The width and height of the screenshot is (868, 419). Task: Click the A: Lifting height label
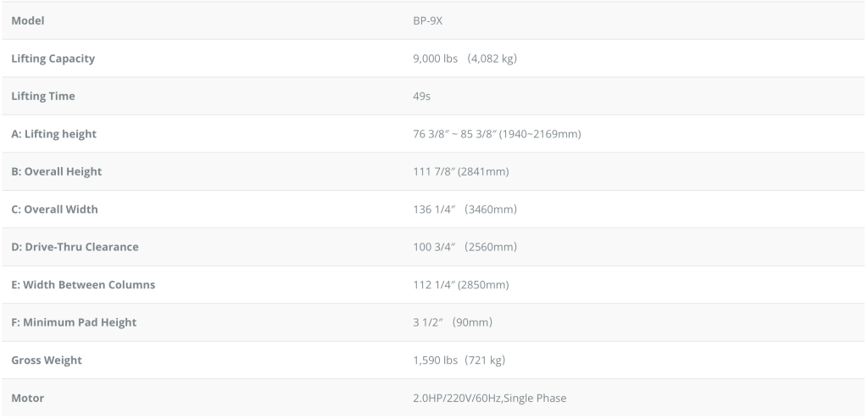[x=54, y=134]
